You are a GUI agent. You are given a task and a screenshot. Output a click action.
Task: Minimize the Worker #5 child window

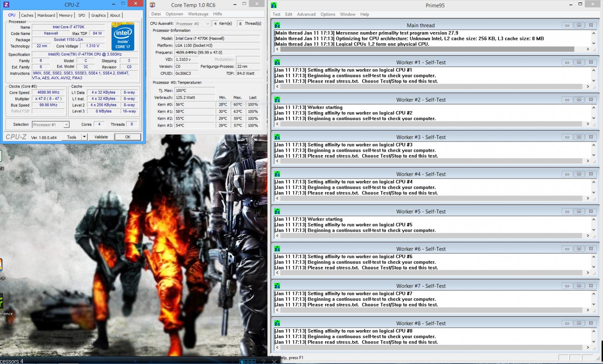(x=567, y=212)
